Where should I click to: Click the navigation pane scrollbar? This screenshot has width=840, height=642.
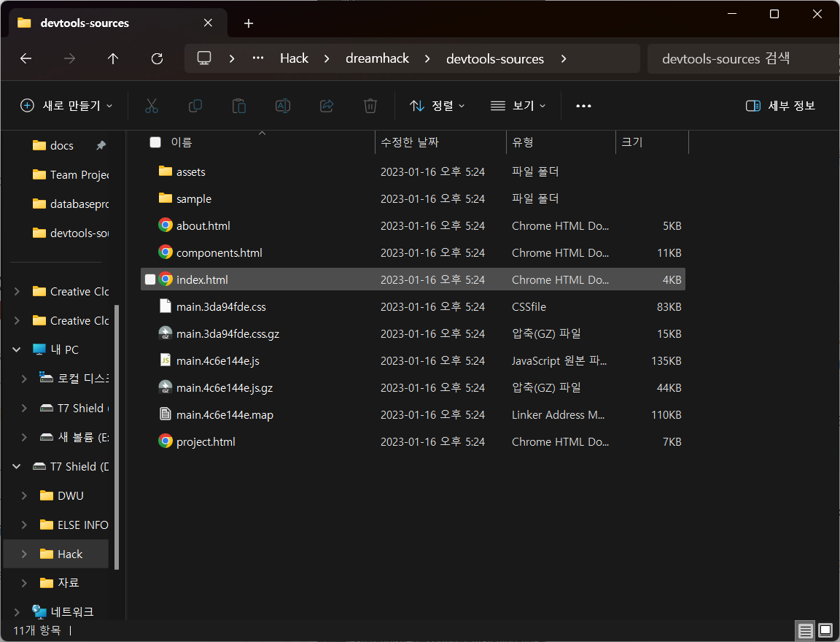coord(117,437)
